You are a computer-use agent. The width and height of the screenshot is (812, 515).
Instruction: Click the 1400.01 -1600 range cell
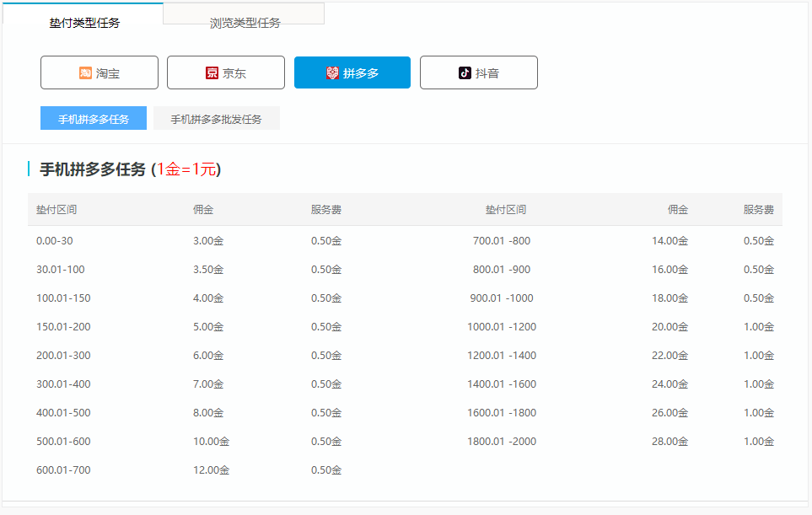point(502,384)
